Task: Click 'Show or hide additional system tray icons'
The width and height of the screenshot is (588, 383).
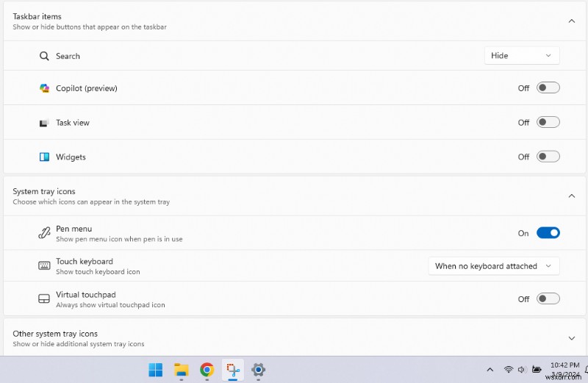Action: click(79, 344)
